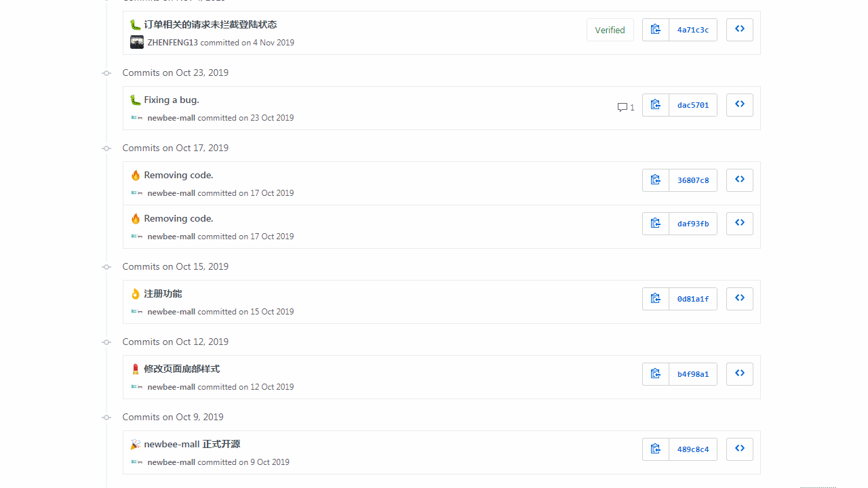The height and width of the screenshot is (488, 868).
Task: Browse repository at commit b4f98a1
Action: (740, 374)
